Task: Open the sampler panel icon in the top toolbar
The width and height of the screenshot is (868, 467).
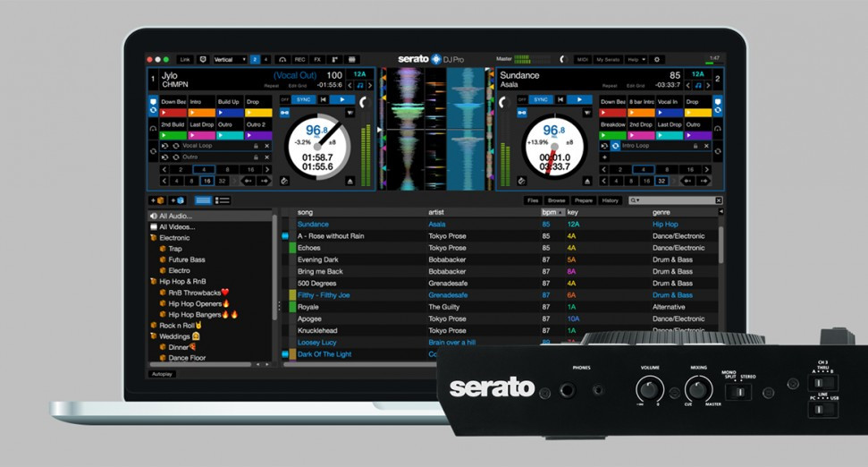Action: (x=334, y=59)
